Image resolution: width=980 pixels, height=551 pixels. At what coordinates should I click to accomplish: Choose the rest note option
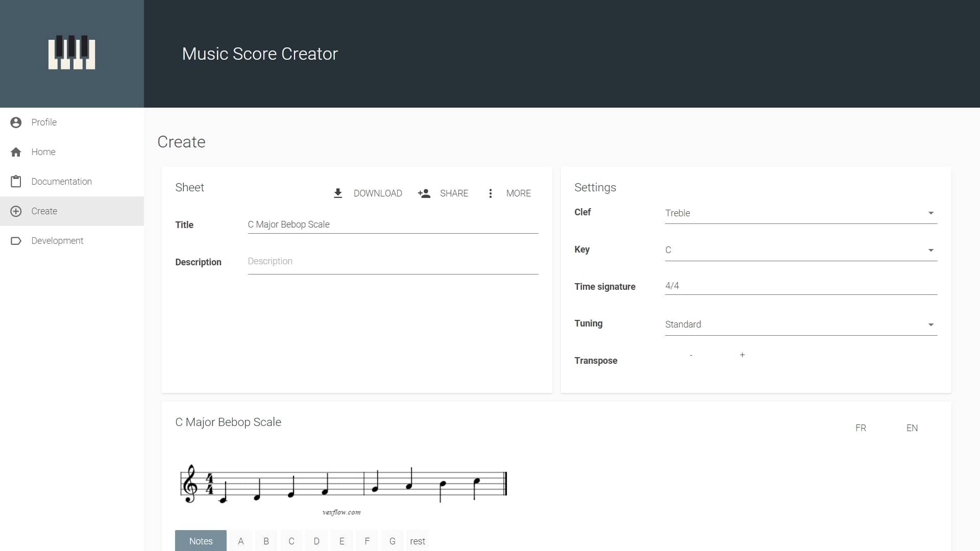[x=418, y=541]
